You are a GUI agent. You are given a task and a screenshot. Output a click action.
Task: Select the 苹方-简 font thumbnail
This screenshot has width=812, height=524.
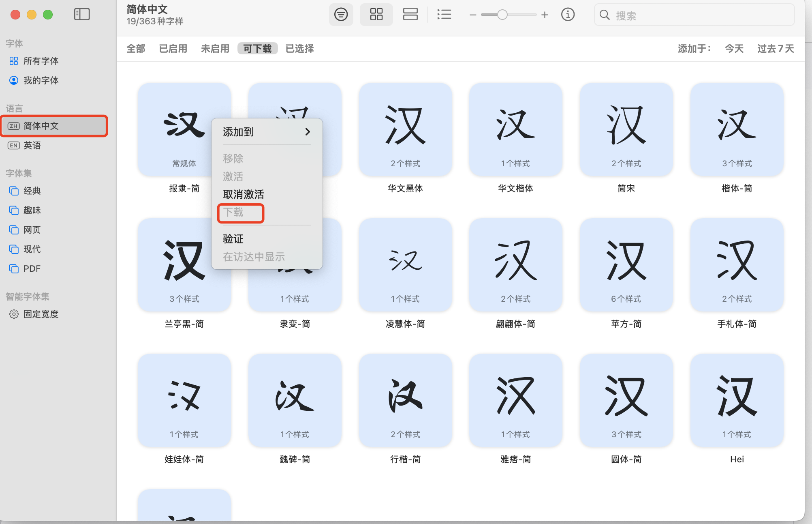626,265
